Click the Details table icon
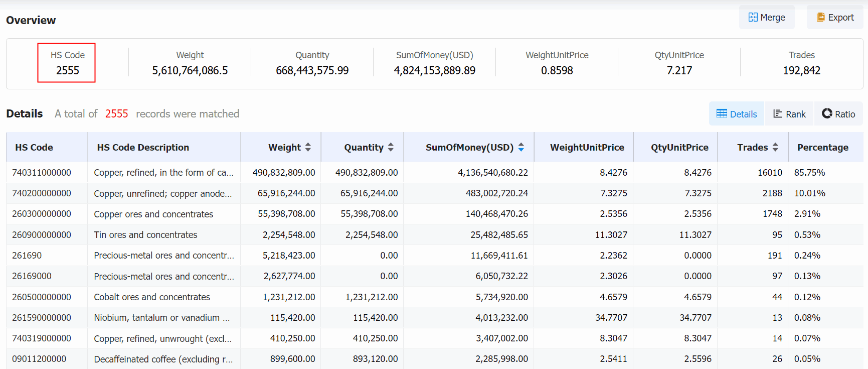This screenshot has width=868, height=369. point(722,113)
